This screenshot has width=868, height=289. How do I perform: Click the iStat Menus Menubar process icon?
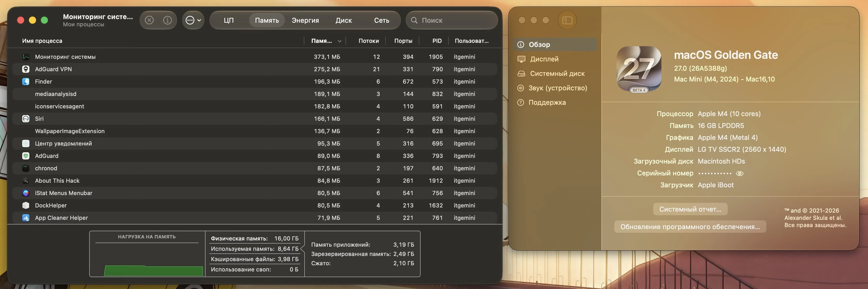pos(26,193)
